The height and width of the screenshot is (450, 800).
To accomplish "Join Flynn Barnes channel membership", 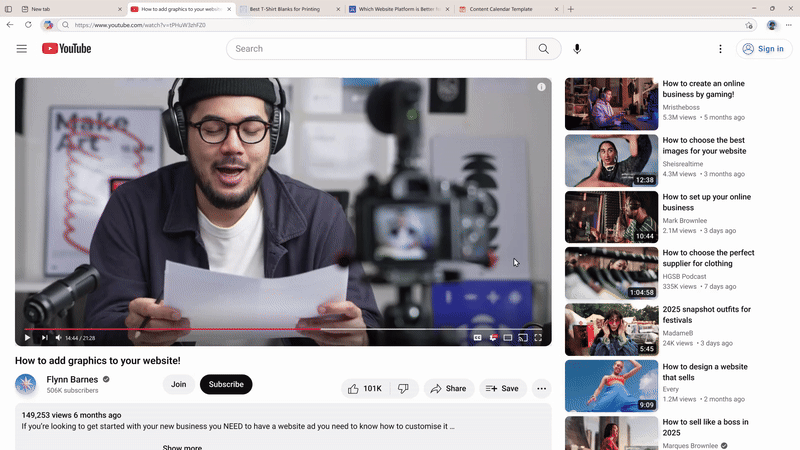I will coord(179,384).
